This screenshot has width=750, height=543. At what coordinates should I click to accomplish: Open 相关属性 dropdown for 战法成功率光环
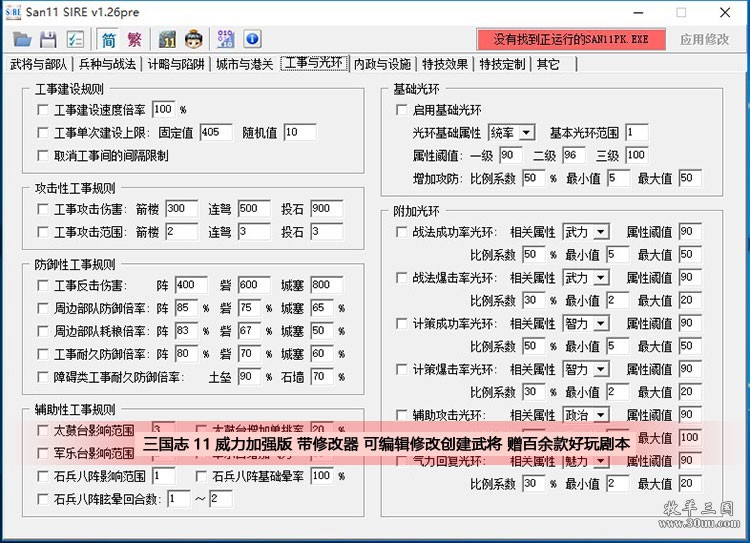(x=586, y=232)
